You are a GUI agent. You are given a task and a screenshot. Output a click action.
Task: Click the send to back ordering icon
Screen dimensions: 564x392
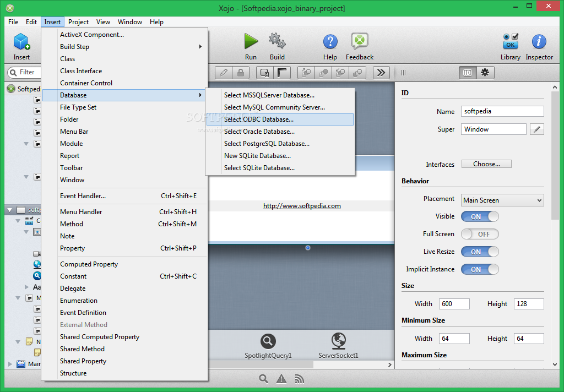point(357,73)
